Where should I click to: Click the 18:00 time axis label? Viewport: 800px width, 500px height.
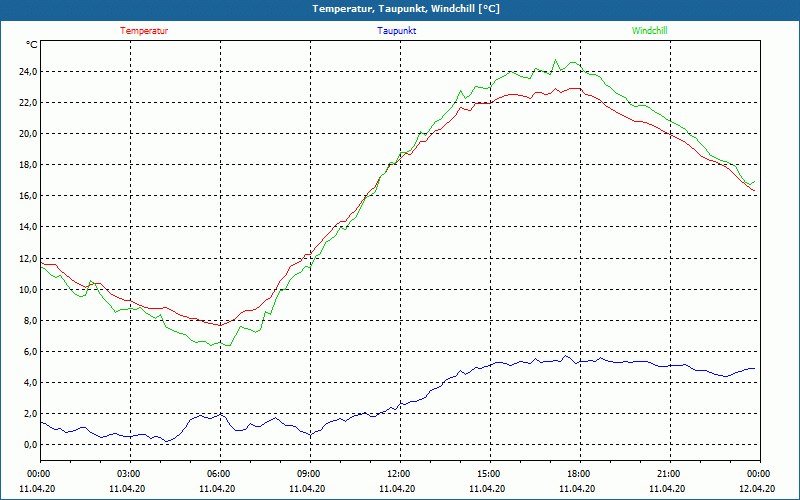(578, 474)
